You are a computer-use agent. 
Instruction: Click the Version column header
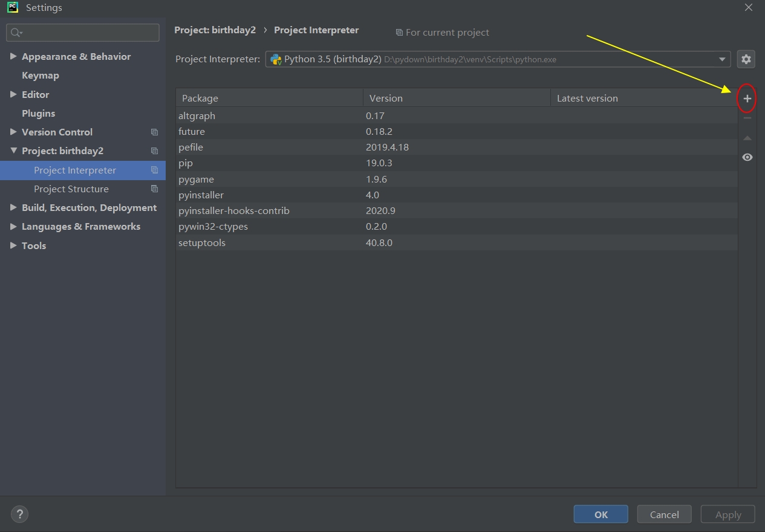pos(457,98)
